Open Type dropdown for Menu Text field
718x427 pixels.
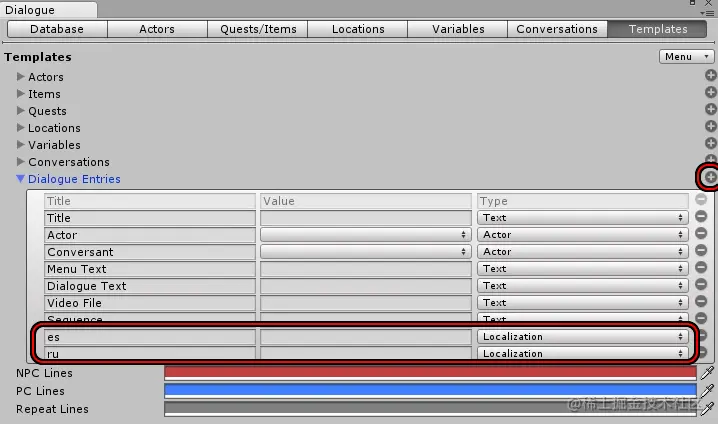coord(582,269)
